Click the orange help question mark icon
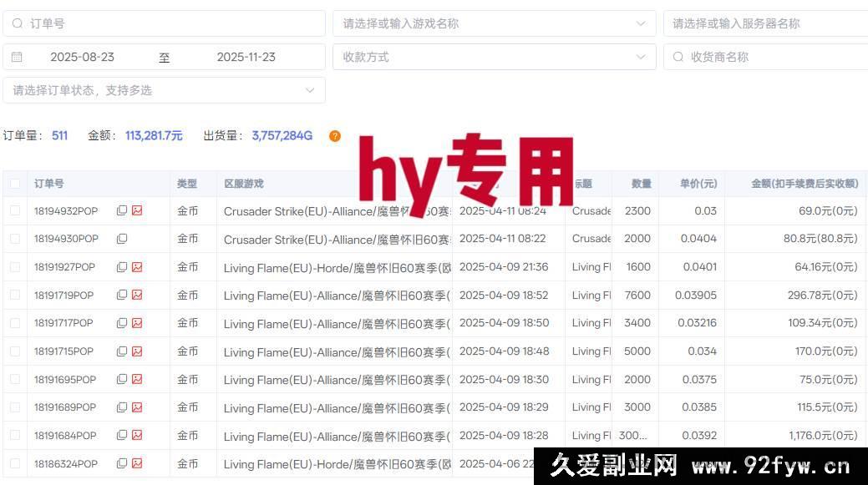 pyautogui.click(x=335, y=136)
